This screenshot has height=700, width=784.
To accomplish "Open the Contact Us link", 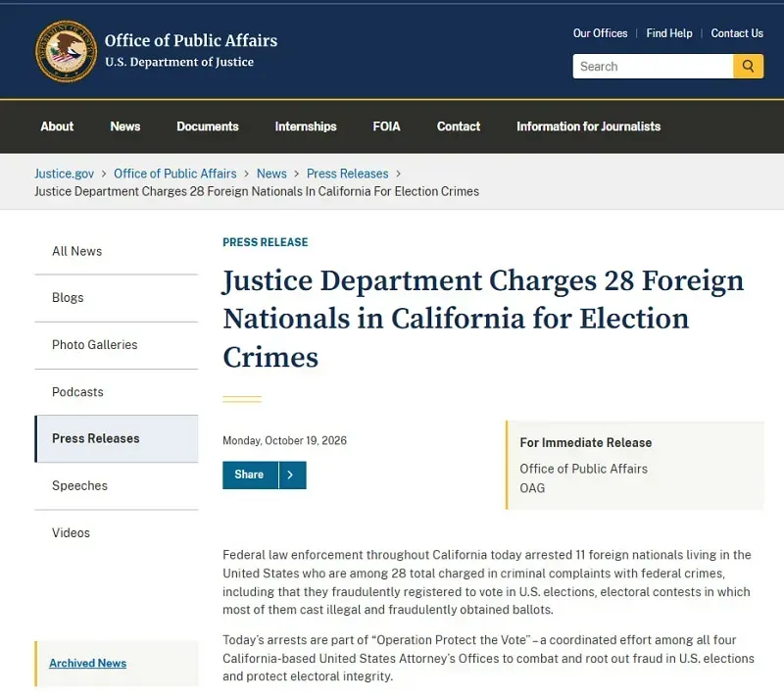I will 737,33.
